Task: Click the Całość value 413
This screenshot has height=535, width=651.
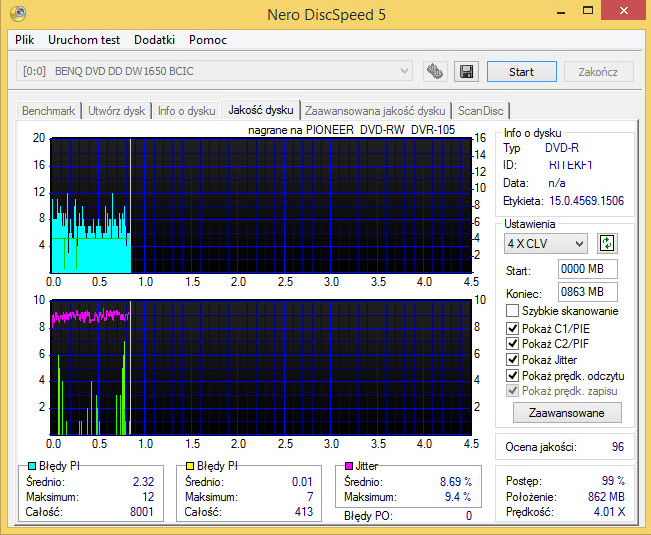Action: (x=304, y=512)
